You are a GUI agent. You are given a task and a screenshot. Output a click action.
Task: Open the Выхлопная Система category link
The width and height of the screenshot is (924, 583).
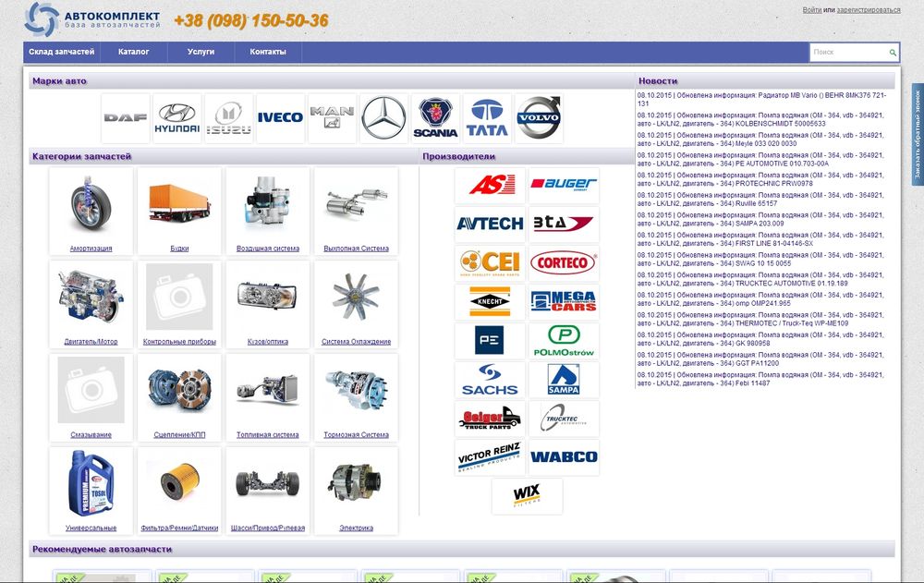(356, 249)
